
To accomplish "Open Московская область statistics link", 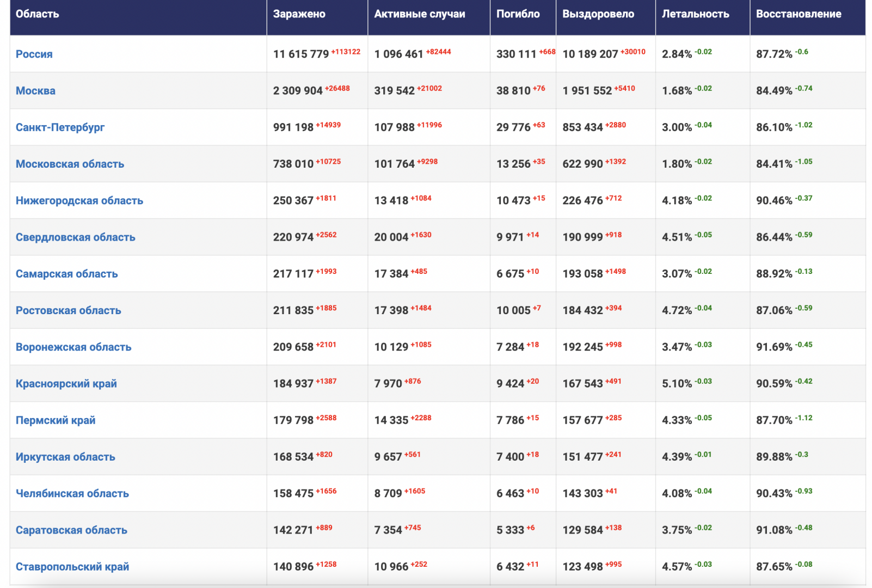I will pos(70,164).
